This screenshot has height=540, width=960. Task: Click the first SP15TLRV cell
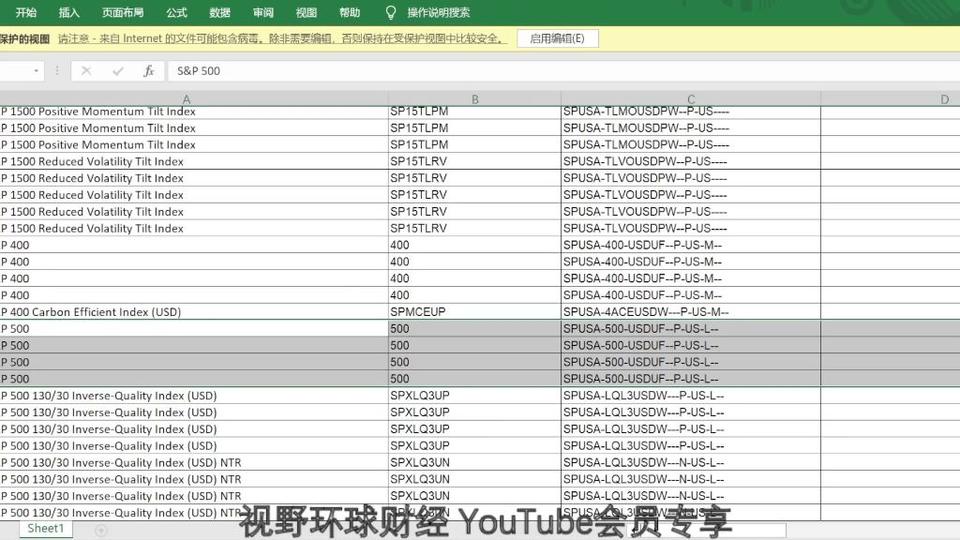[x=474, y=162]
